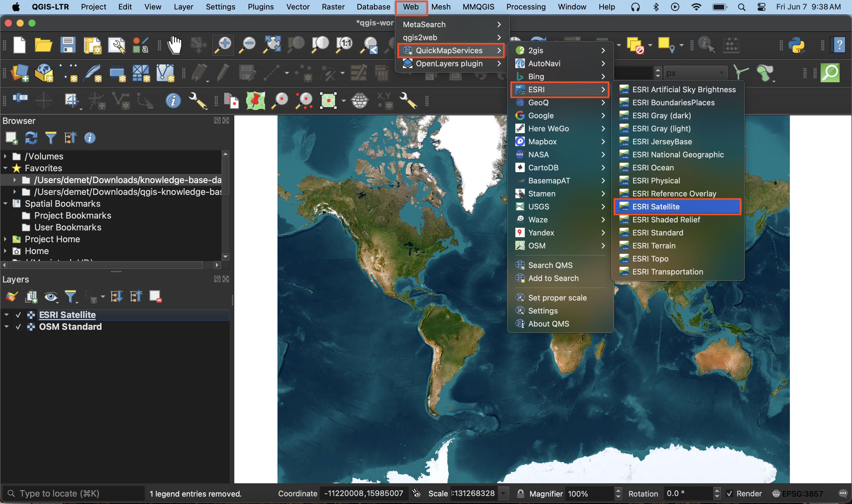This screenshot has width=852, height=504.
Task: Toggle layer checkbox for OSM Standard
Action: click(x=18, y=327)
